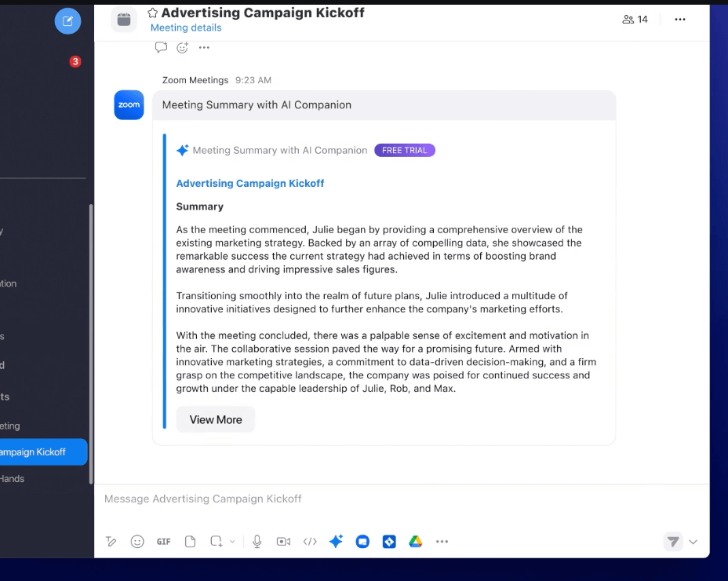Open Google Drive from composer toolbar
728x581 pixels.
(416, 542)
